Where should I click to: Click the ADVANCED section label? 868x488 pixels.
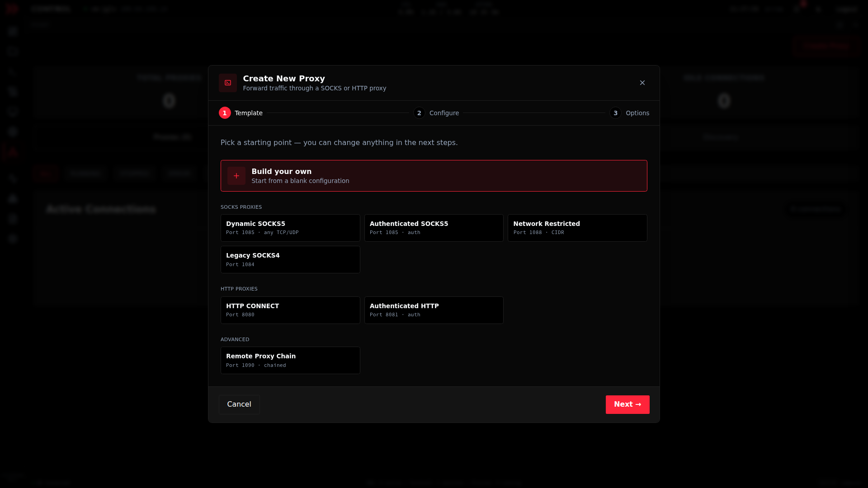pyautogui.click(x=235, y=339)
